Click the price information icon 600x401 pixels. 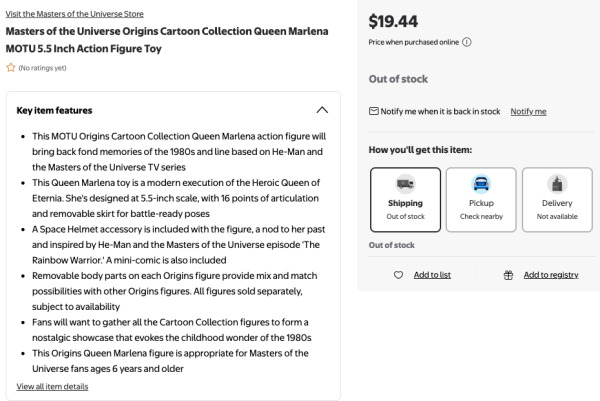pyautogui.click(x=467, y=41)
